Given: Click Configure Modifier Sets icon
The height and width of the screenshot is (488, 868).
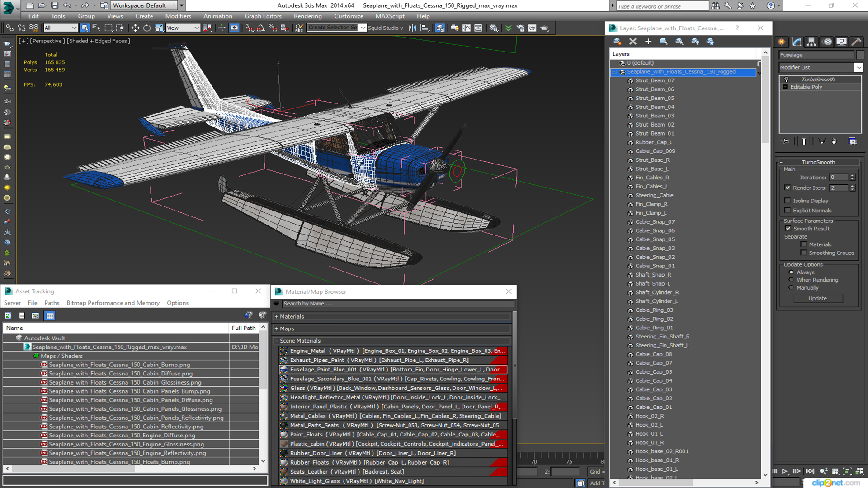Looking at the screenshot, I should coord(853,141).
